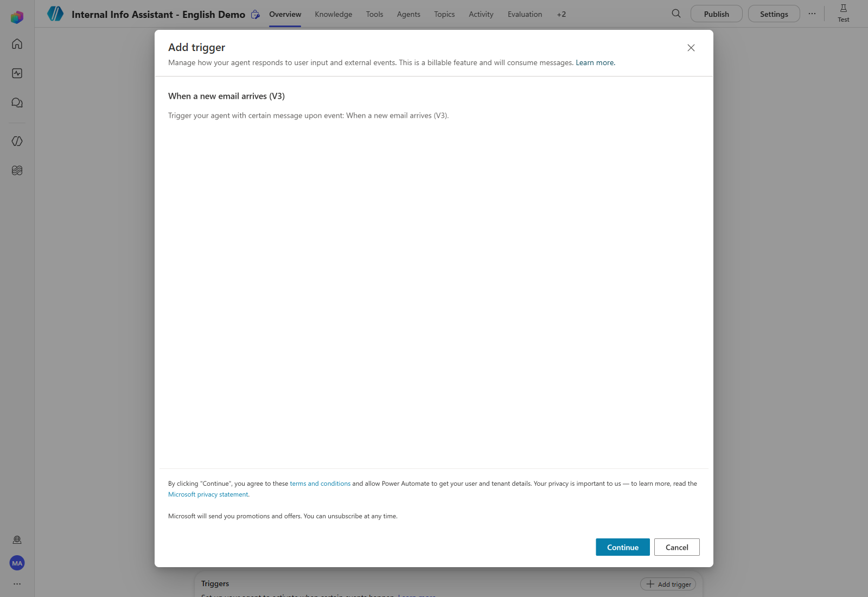Open the Flows sidebar icon
Viewport: 868px width, 597px height.
(x=17, y=170)
